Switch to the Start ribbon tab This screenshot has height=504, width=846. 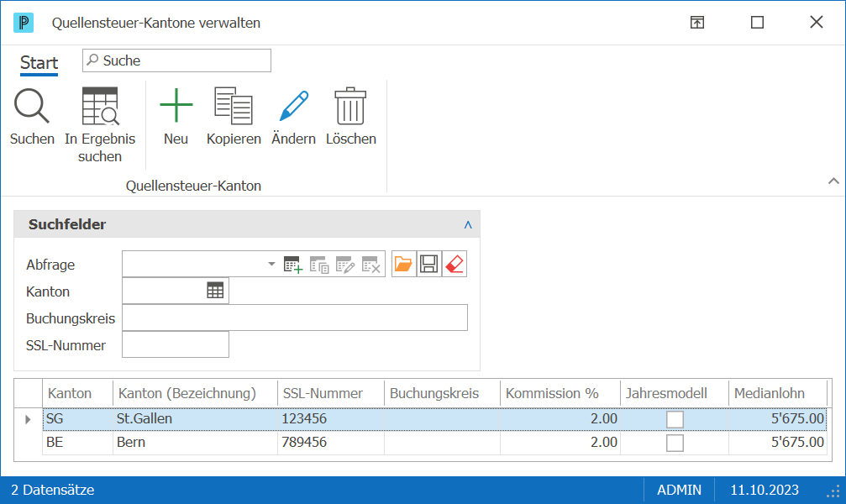[x=39, y=63]
